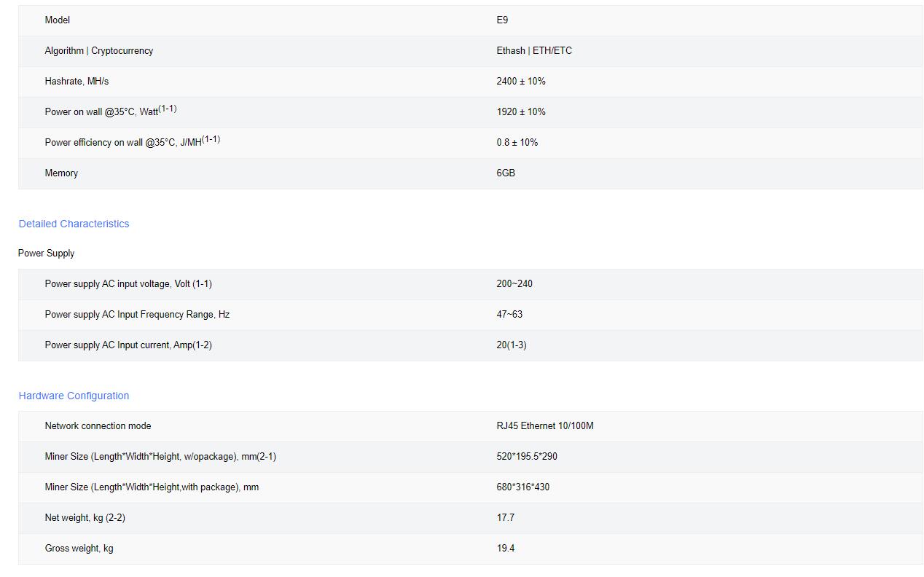Click the 2400 ± 10% hashrate value

click(x=521, y=82)
